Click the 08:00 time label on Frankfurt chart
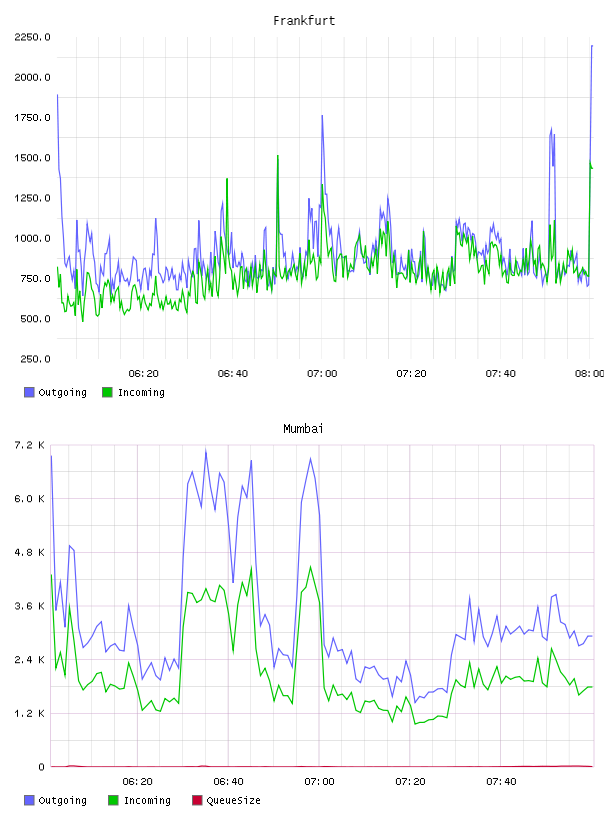This screenshot has height=816, width=608. 590,374
